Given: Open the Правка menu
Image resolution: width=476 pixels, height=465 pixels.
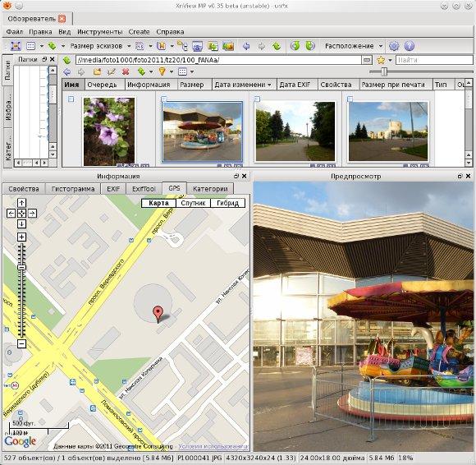Looking at the screenshot, I should pos(40,32).
